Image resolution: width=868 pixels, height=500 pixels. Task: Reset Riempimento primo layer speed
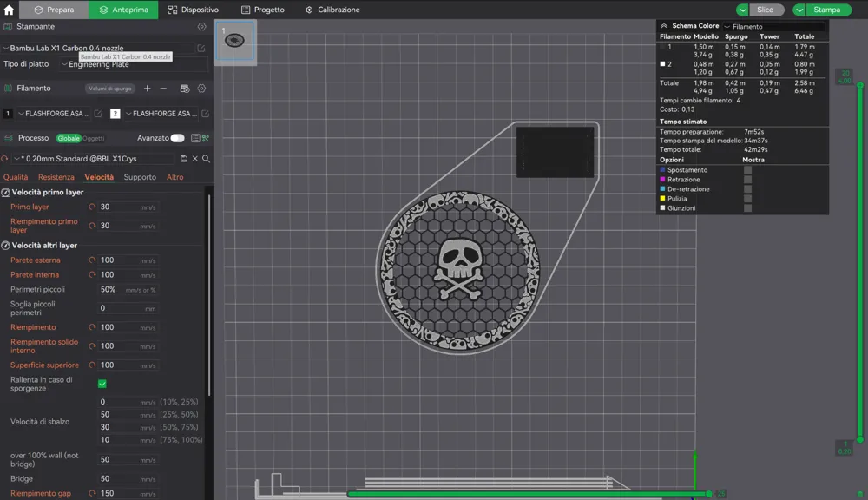click(93, 226)
